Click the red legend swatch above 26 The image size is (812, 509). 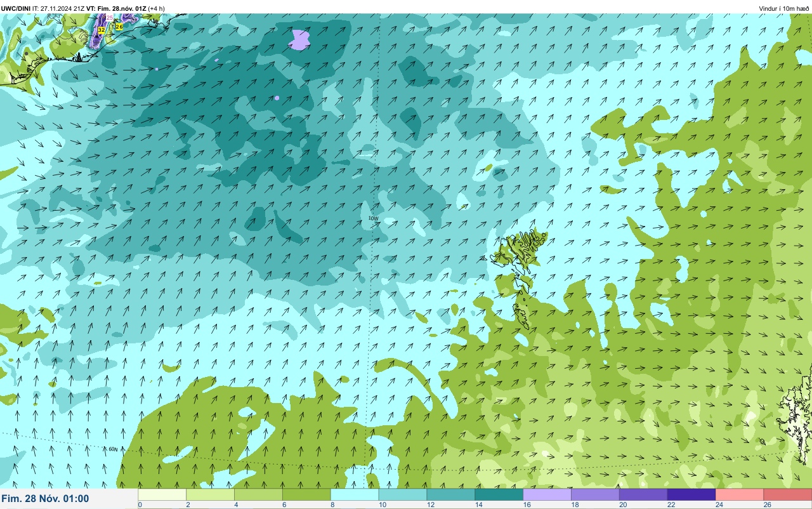click(x=788, y=494)
